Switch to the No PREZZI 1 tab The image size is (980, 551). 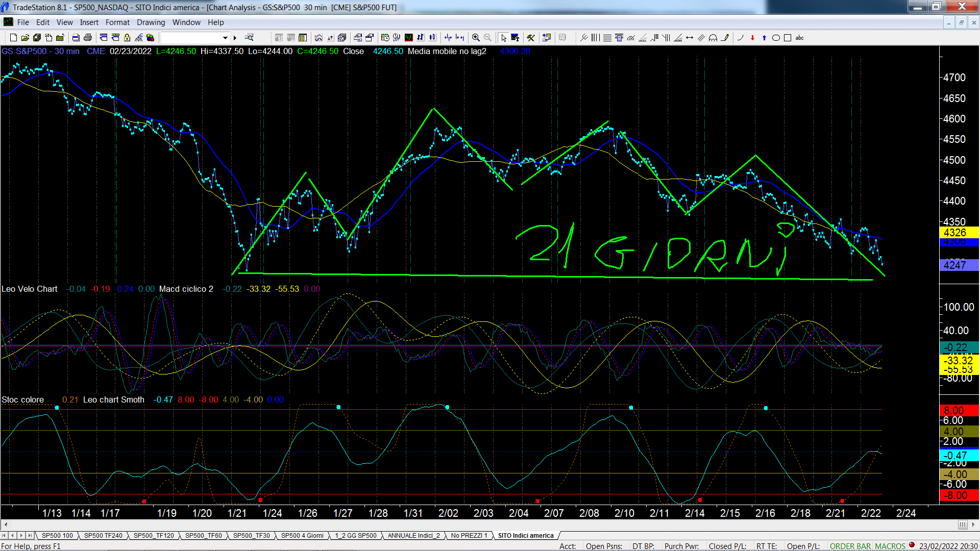pos(470,535)
